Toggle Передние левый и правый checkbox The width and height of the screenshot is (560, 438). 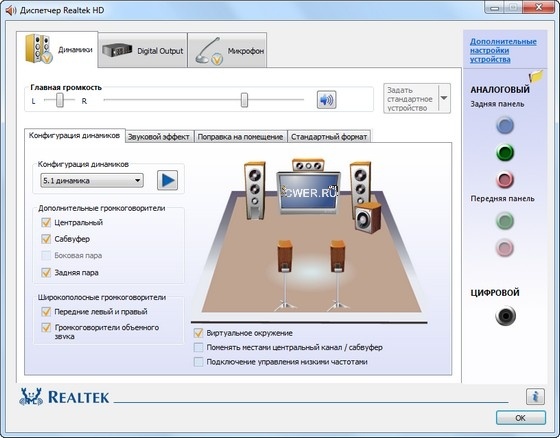coord(46,312)
